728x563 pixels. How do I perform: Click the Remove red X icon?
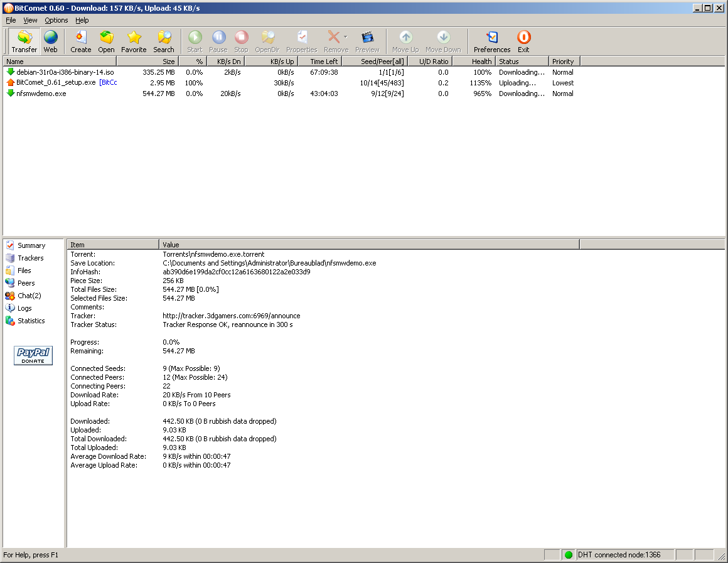pos(333,37)
